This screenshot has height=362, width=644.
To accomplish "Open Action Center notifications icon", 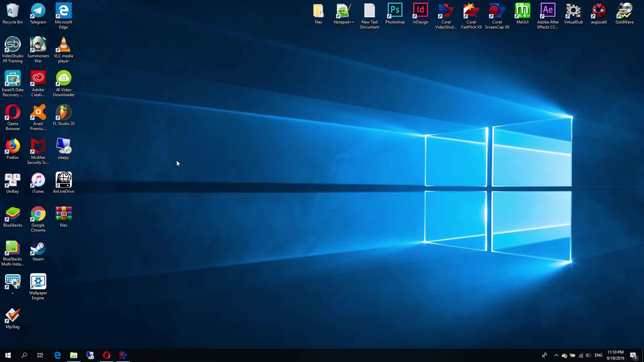I will pyautogui.click(x=634, y=355).
